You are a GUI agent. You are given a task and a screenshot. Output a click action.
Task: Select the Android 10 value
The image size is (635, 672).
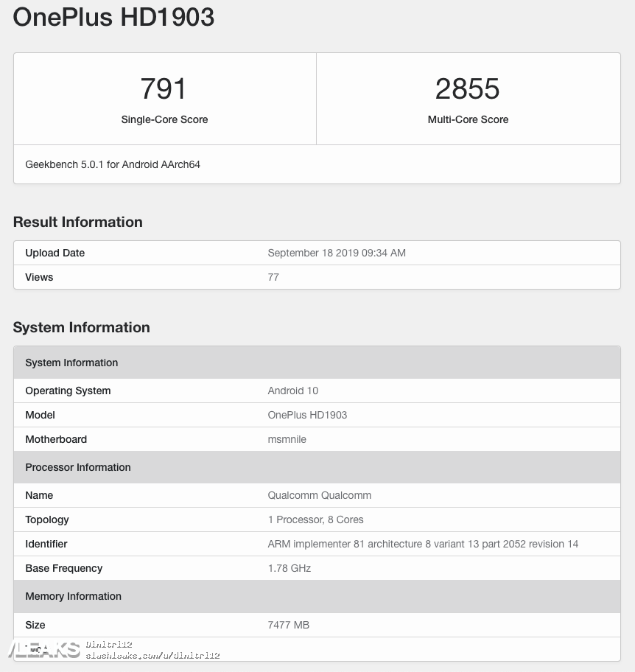[293, 391]
